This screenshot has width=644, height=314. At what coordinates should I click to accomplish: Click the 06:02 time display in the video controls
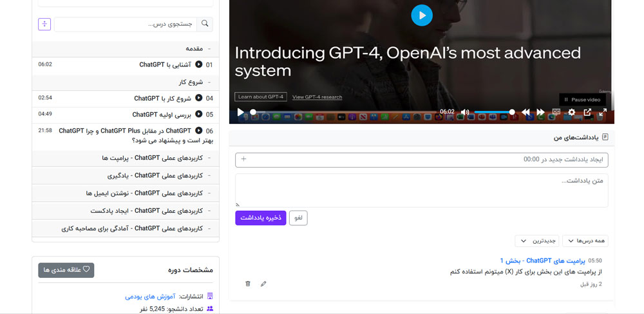pos(447,112)
